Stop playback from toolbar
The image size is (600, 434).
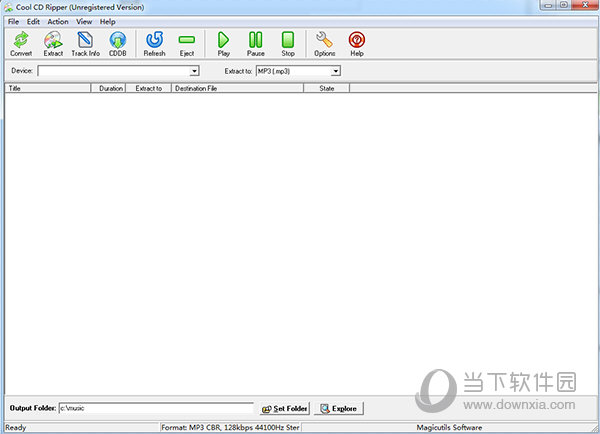point(288,44)
